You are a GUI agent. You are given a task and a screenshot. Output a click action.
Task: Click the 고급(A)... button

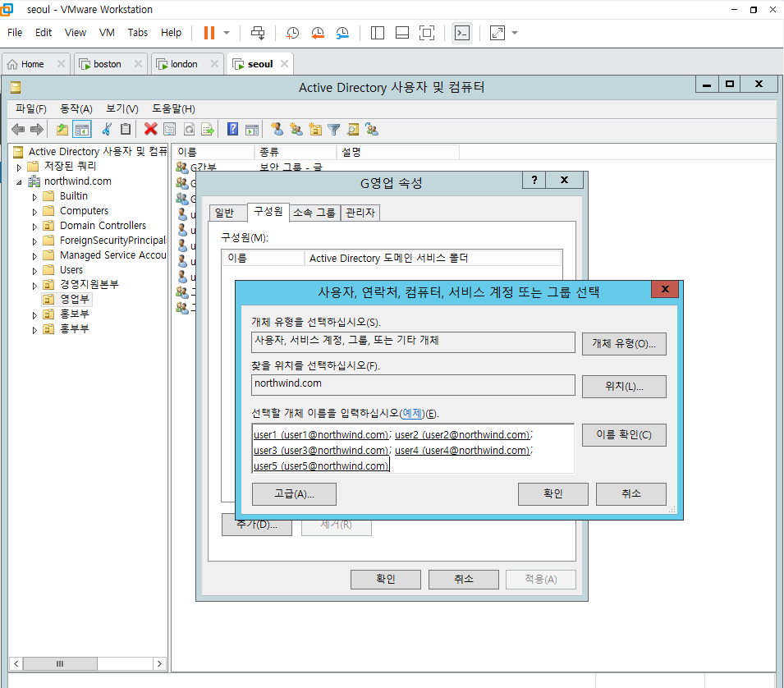point(294,494)
